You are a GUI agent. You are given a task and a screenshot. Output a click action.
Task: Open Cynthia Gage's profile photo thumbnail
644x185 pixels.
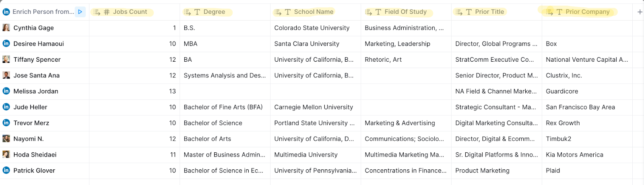(6, 28)
